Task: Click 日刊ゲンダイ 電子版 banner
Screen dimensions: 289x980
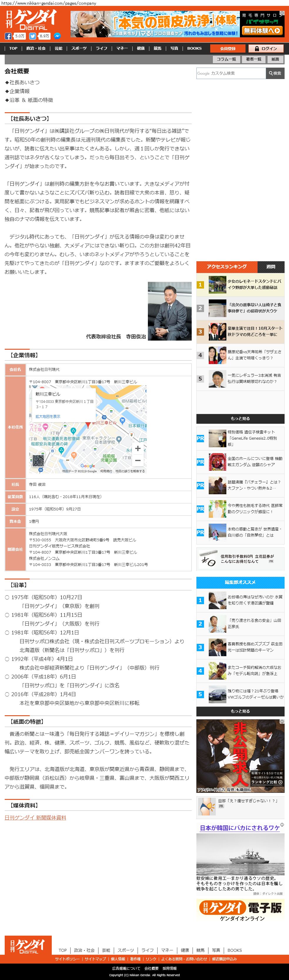Action: point(240,910)
